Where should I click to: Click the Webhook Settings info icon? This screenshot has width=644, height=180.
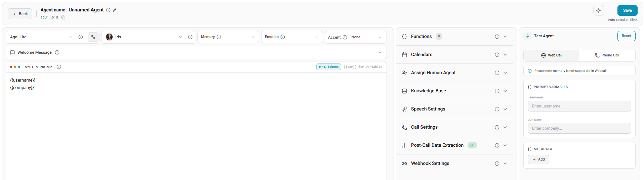click(x=497, y=164)
